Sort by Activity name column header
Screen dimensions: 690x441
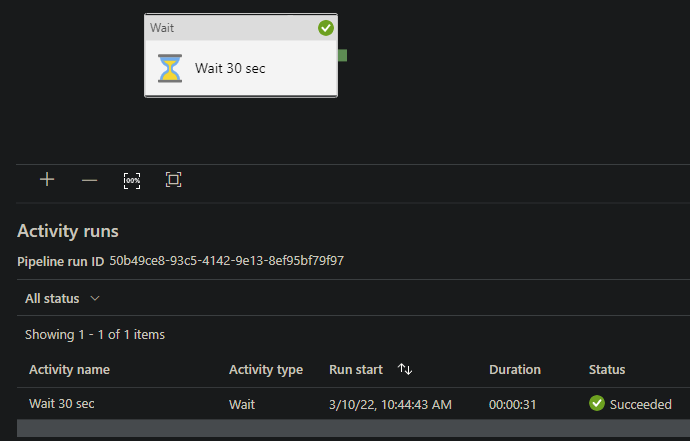coord(69,369)
